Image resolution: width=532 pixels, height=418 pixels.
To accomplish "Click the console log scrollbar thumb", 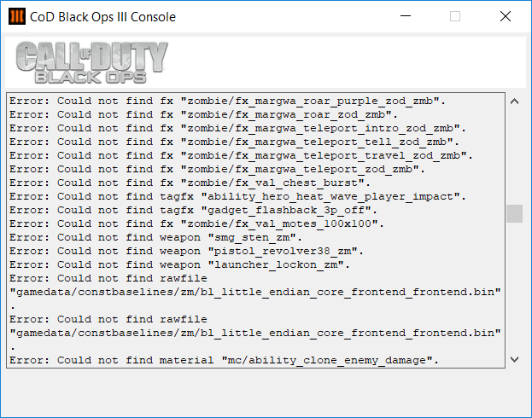I will pos(514,213).
